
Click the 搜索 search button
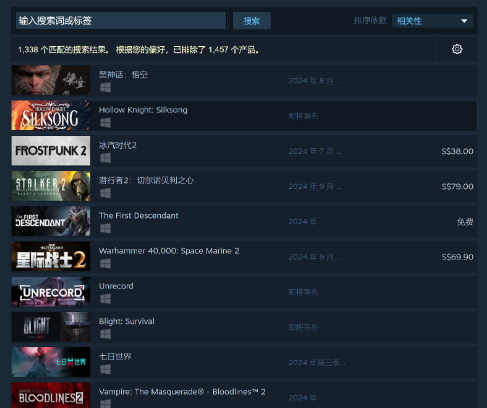(252, 21)
